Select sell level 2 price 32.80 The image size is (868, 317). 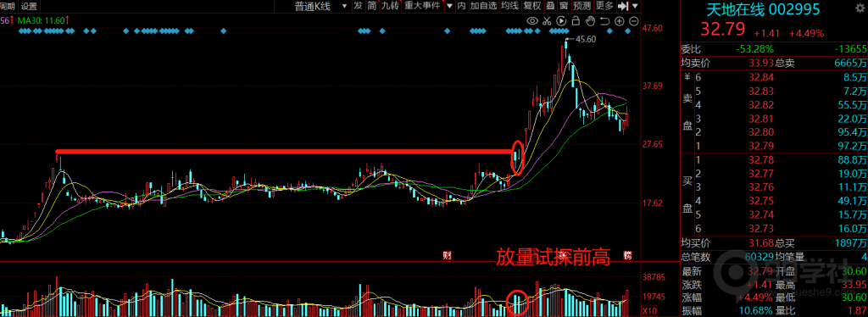click(760, 132)
